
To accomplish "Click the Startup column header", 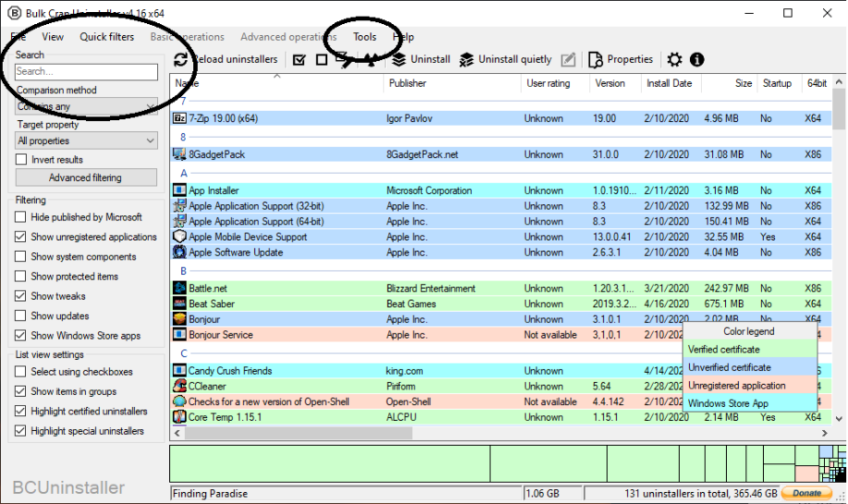I will click(x=779, y=83).
